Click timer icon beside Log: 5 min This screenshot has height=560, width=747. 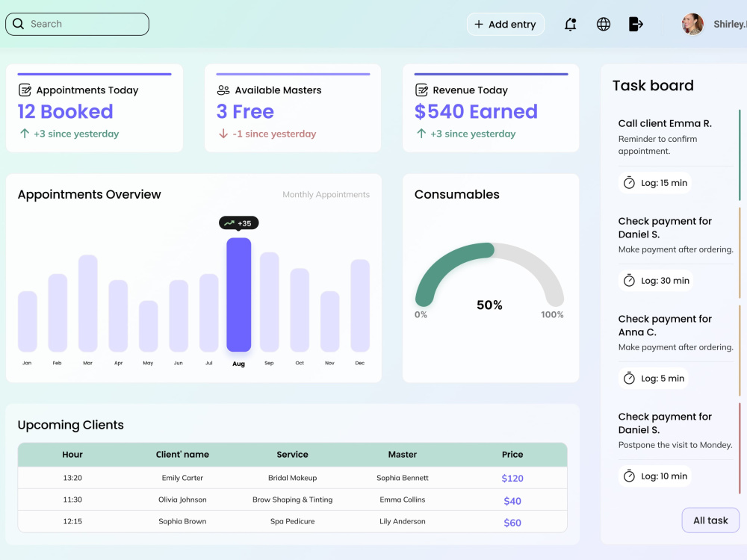tap(629, 379)
